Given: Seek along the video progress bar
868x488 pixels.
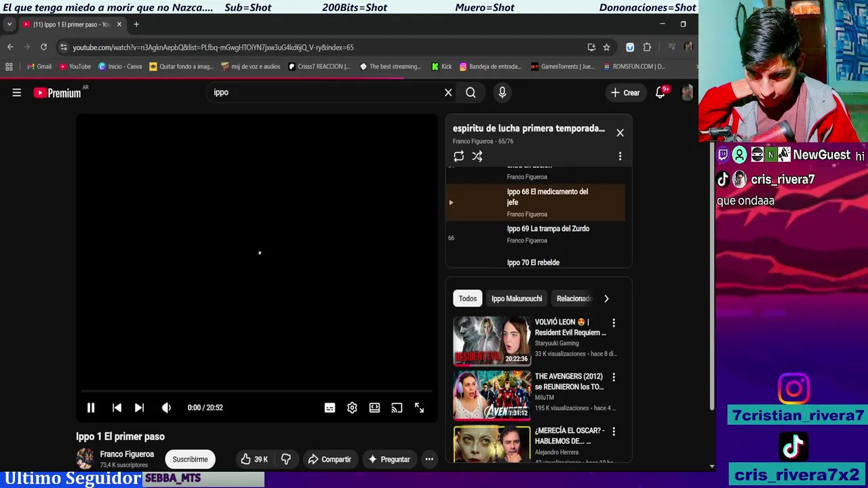Looking at the screenshot, I should (256, 391).
